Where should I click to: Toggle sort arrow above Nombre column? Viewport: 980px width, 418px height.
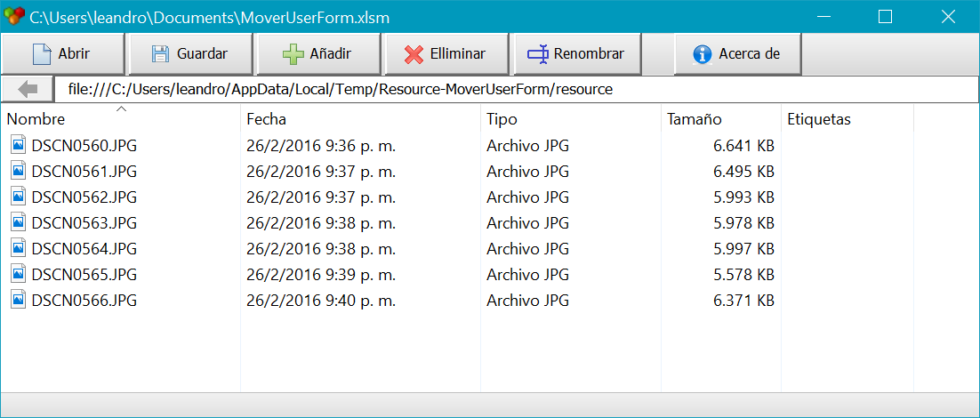[x=121, y=109]
